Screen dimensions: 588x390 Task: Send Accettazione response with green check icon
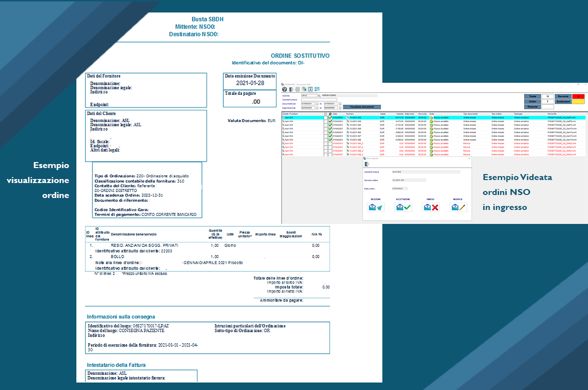pos(403,207)
